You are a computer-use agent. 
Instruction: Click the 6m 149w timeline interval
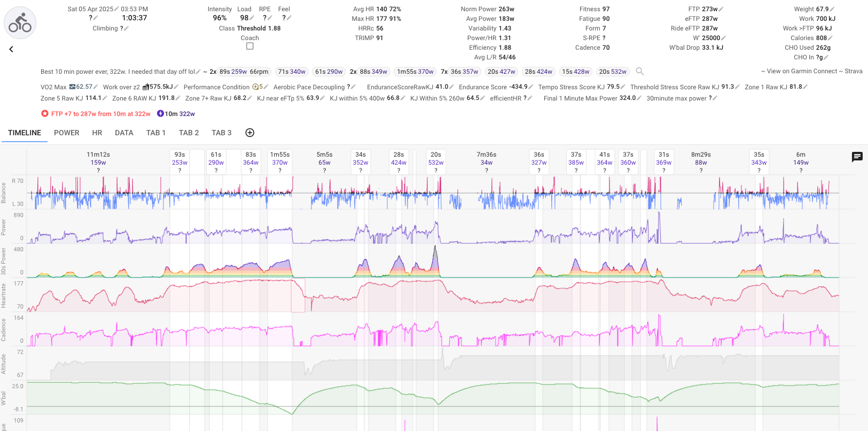pyautogui.click(x=801, y=162)
